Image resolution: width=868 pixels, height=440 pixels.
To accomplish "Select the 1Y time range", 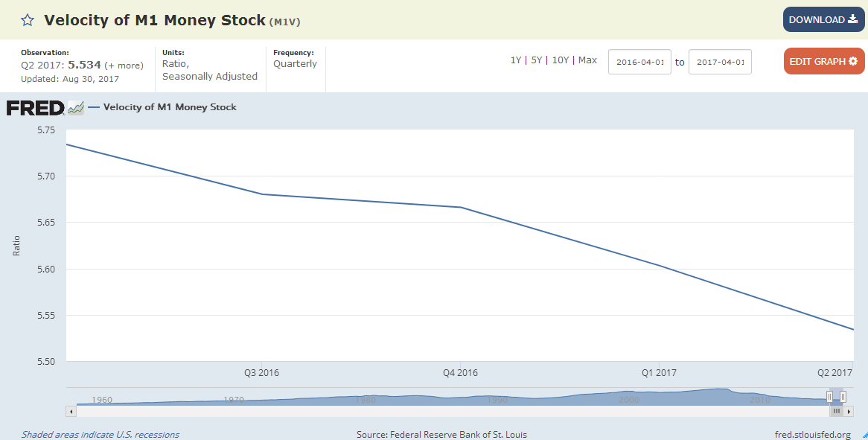I will [x=515, y=60].
